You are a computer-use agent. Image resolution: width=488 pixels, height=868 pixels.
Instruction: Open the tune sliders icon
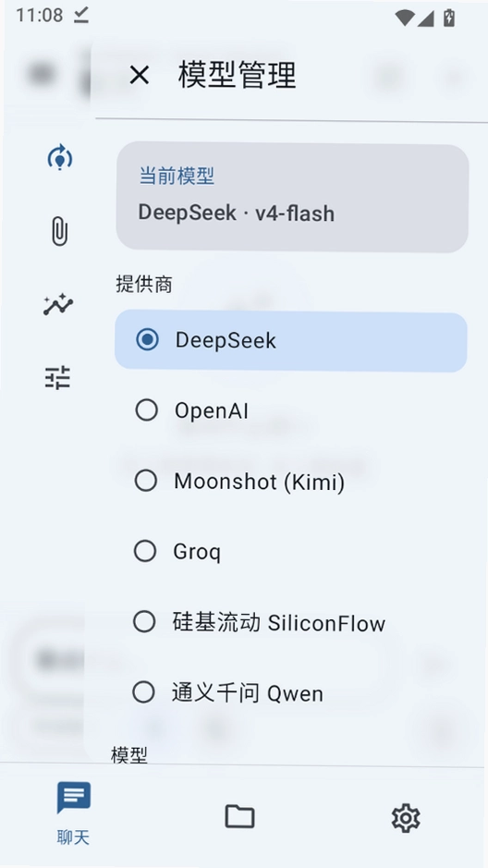pyautogui.click(x=57, y=377)
